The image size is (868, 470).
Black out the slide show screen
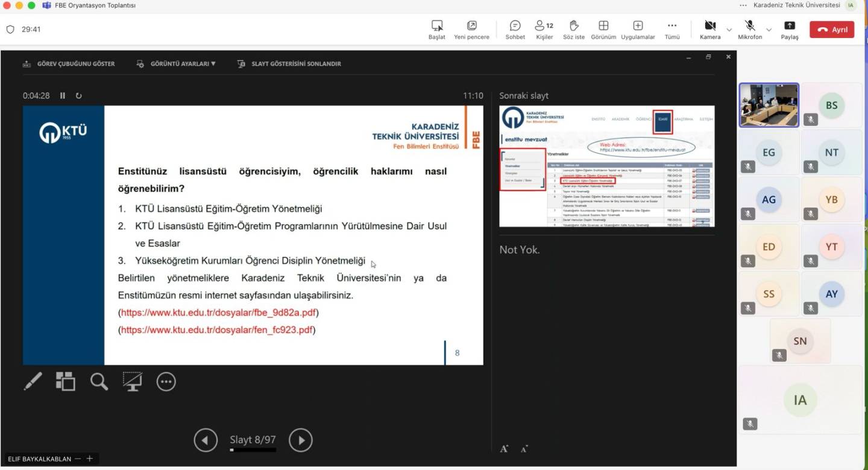point(132,381)
